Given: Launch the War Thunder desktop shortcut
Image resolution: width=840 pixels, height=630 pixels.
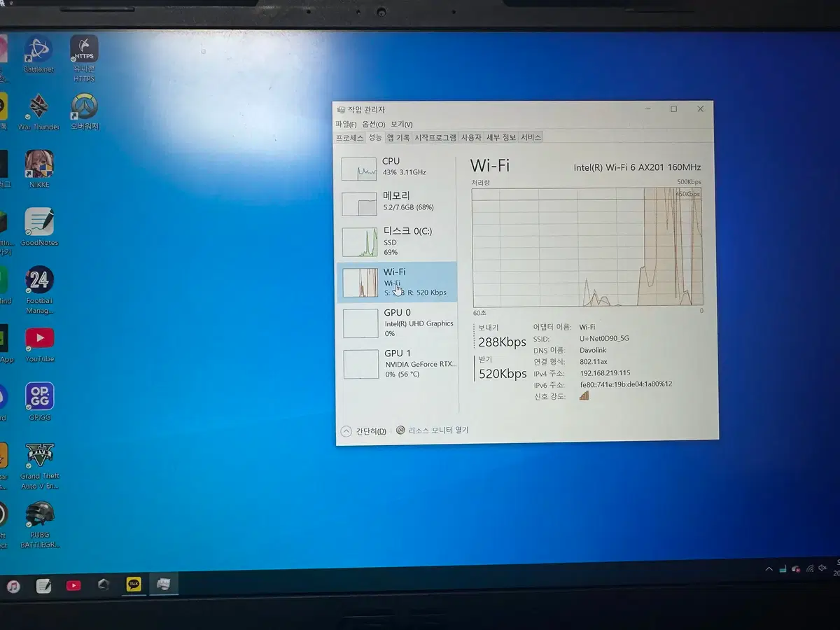Looking at the screenshot, I should [x=38, y=112].
